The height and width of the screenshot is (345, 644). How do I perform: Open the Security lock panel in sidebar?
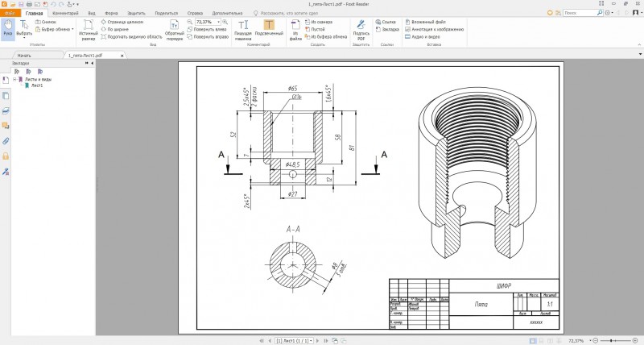tap(6, 156)
